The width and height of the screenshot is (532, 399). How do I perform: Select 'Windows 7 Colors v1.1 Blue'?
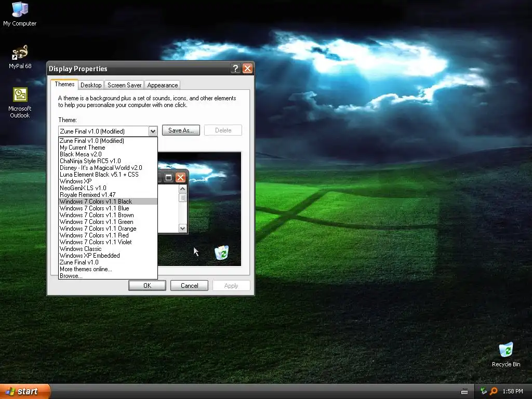coord(108,208)
